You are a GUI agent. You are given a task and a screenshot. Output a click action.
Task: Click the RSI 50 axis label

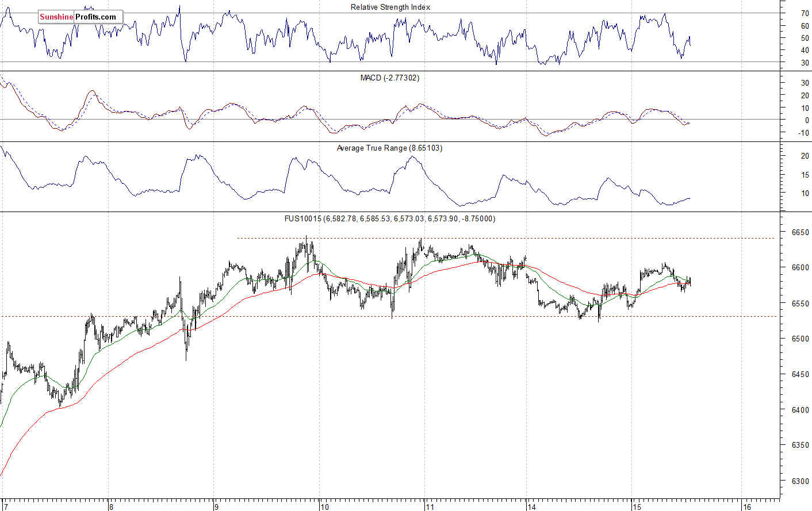[x=805, y=38]
